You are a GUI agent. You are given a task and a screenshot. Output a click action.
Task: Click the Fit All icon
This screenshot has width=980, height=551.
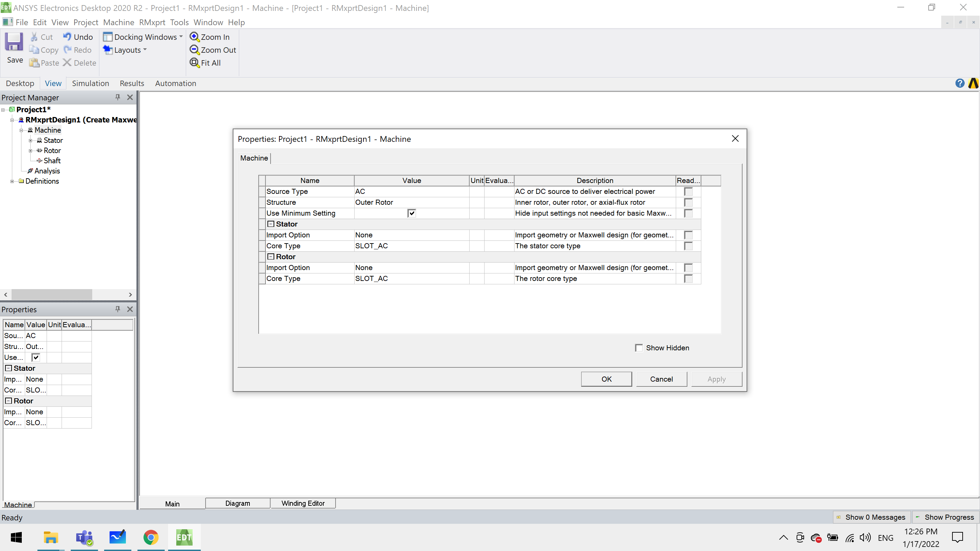click(194, 62)
